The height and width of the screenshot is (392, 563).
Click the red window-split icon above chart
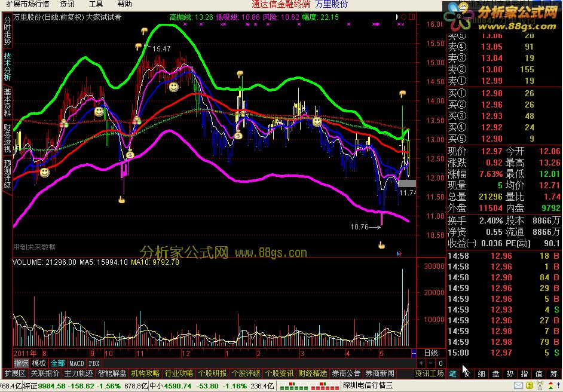(x=411, y=17)
